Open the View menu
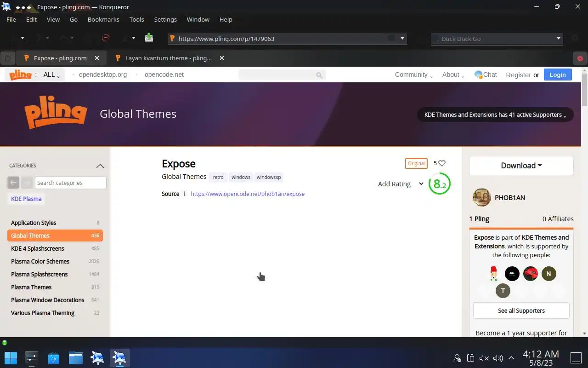Viewport: 588px width, 368px height. [x=53, y=19]
